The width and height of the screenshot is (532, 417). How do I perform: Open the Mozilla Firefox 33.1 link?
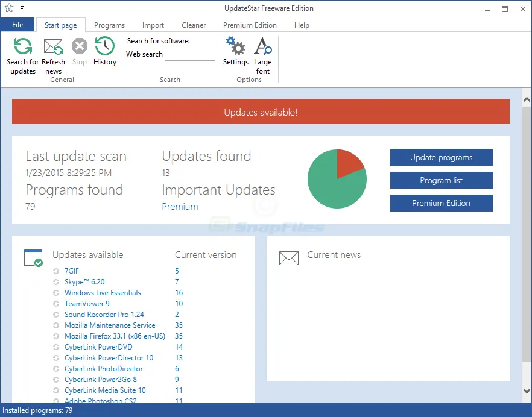click(x=115, y=336)
